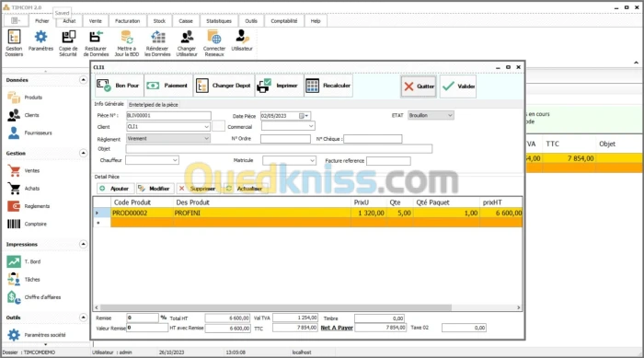Image resolution: width=644 pixels, height=358 pixels.
Task: Open the Caisse ribbon tab
Action: pyautogui.click(x=186, y=21)
